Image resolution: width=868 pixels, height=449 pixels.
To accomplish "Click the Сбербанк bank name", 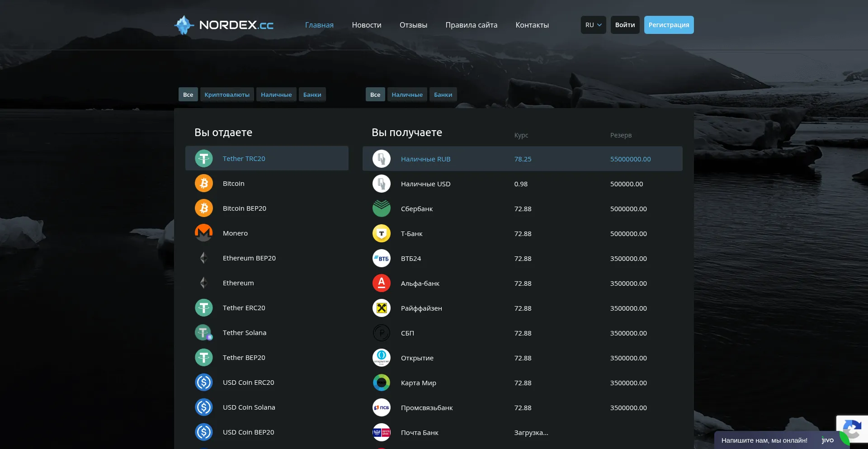I will (x=417, y=209).
